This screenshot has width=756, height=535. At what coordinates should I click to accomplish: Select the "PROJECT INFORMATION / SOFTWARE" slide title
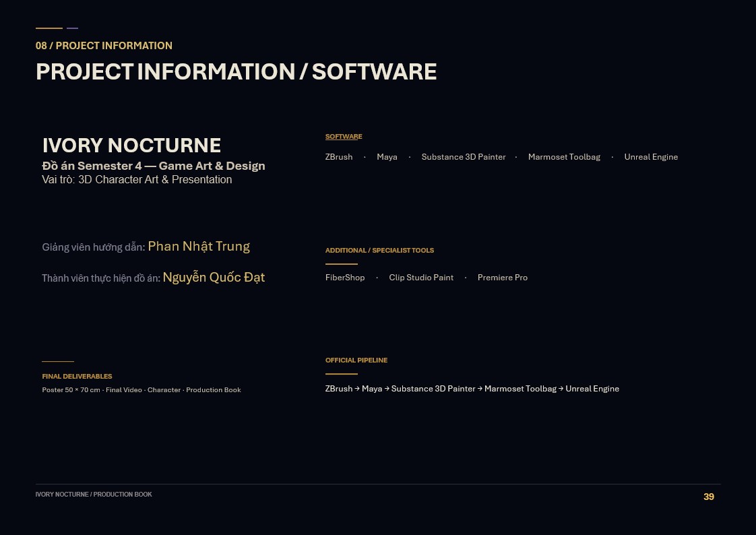click(x=237, y=72)
